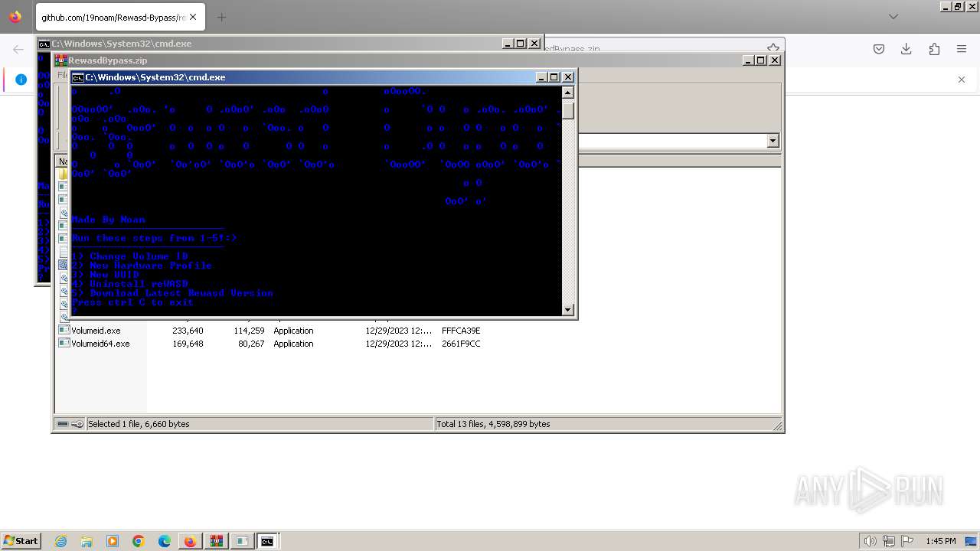Select Volumeid64.exe file row
The height and width of the screenshot is (551, 980).
[x=269, y=344]
